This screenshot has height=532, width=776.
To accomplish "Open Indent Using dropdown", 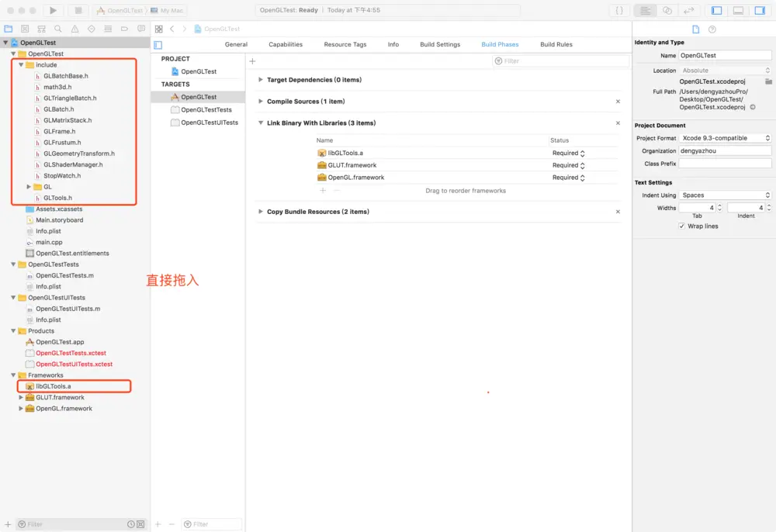I will click(725, 195).
